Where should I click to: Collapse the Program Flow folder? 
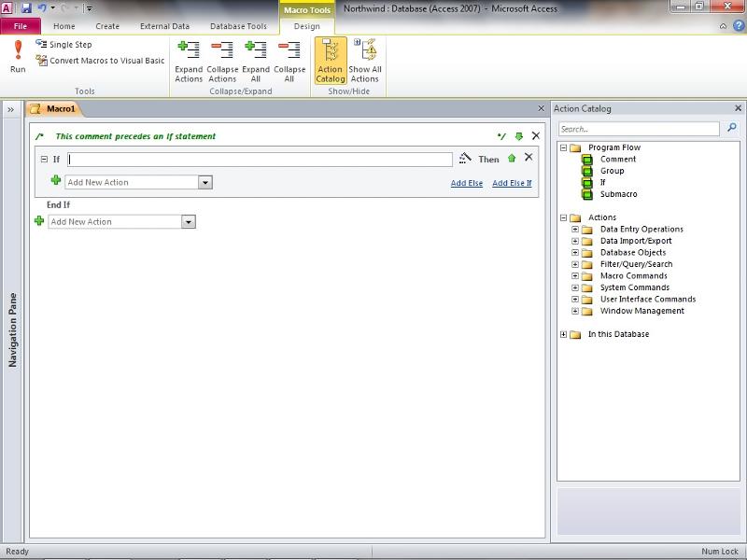point(564,147)
